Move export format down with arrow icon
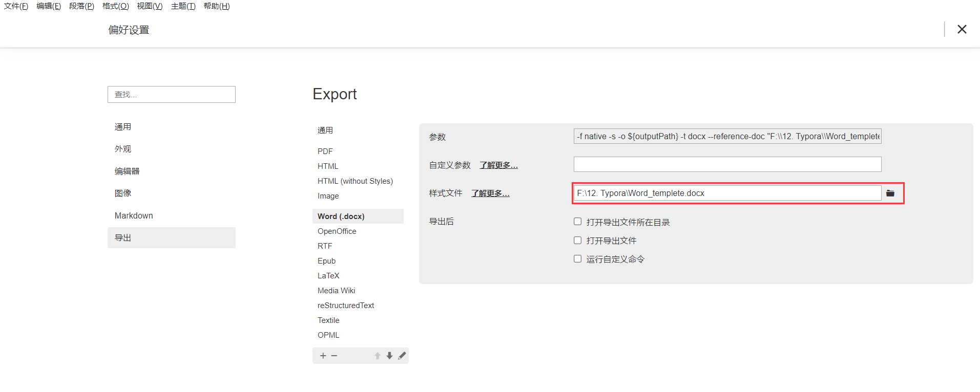This screenshot has height=392, width=980. (390, 356)
